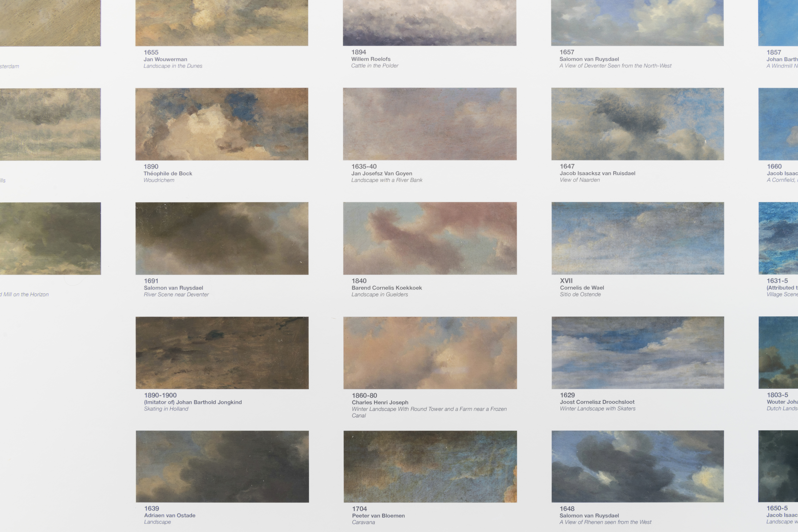Click the title 'Landscape with a River Bank'
The width and height of the screenshot is (798, 532).
pyautogui.click(x=387, y=180)
